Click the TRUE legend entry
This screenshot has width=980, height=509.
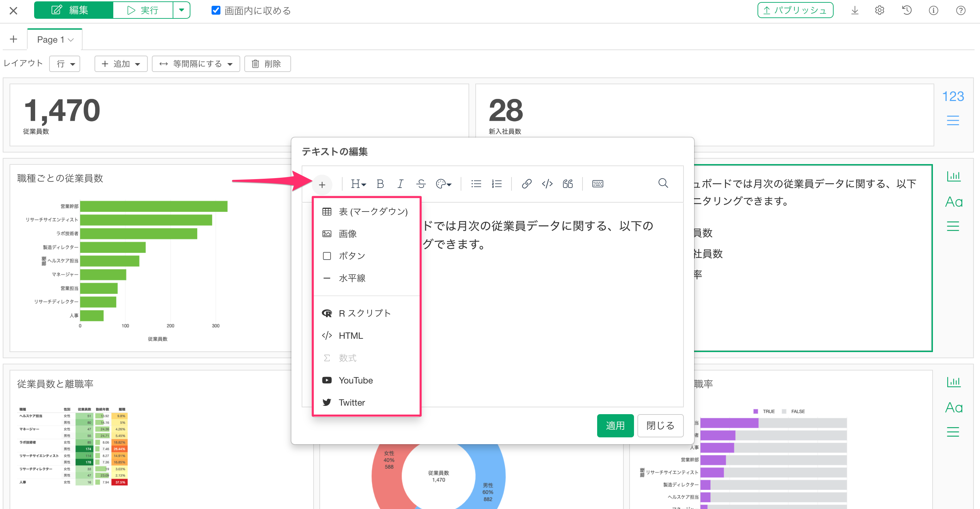point(764,411)
